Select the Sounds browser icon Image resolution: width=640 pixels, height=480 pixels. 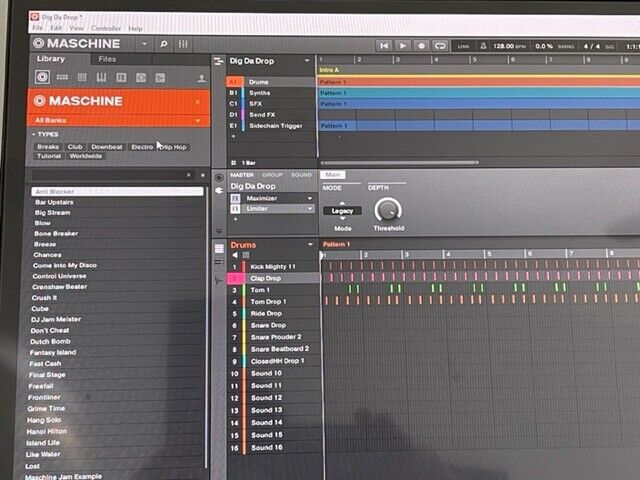[82, 77]
